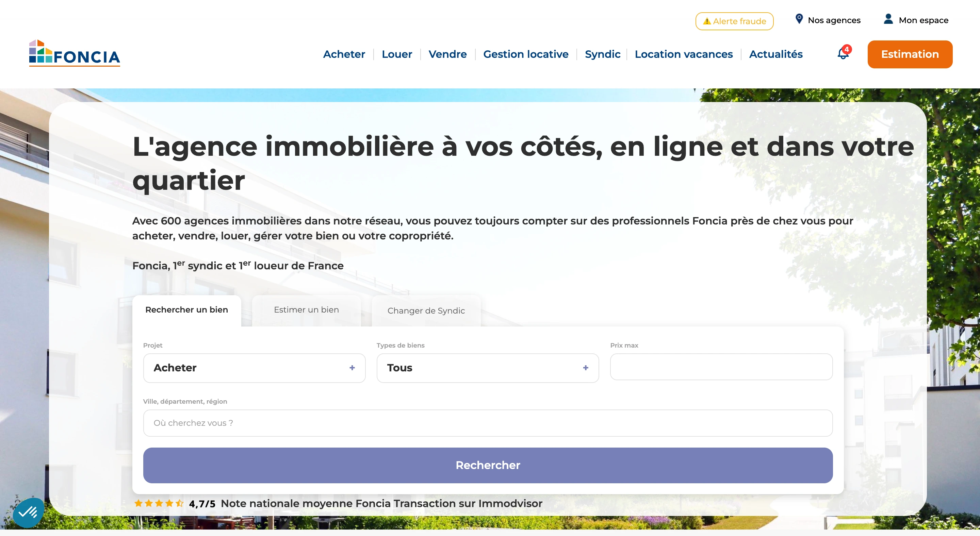Click the Alerte fraude warning badge
This screenshot has height=536, width=980.
734,21
